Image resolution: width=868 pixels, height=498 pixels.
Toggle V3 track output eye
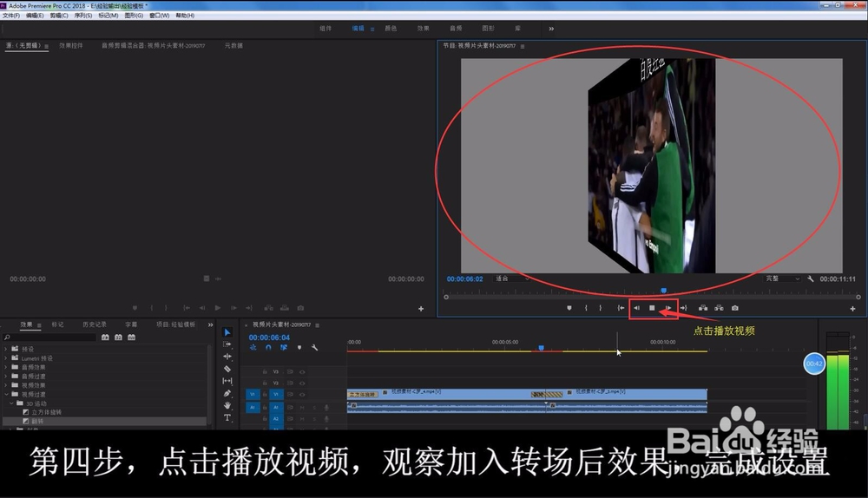click(302, 372)
